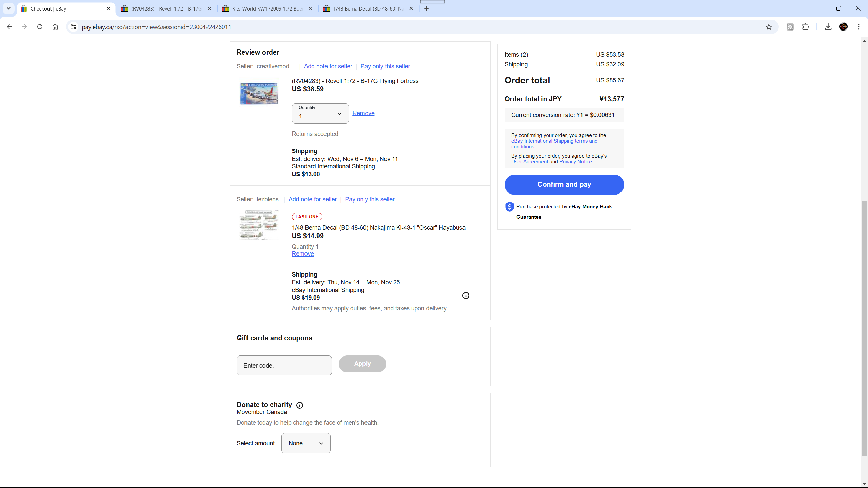Click the Berna Decal Nakajima Ki-43-1 title

[378, 228]
